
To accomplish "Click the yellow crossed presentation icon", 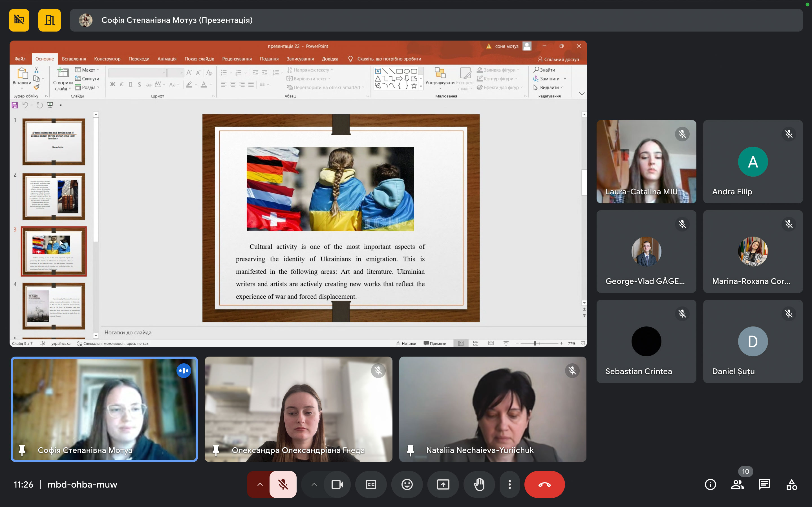I will (19, 20).
